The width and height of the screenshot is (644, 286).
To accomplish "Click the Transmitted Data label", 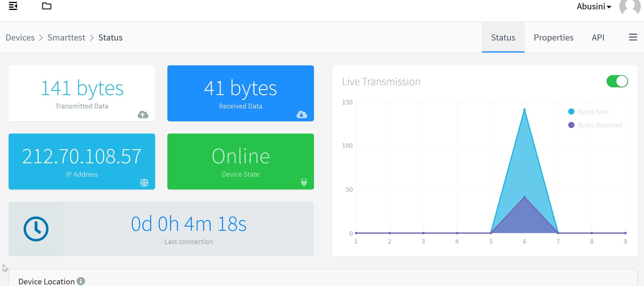I will 82,106.
